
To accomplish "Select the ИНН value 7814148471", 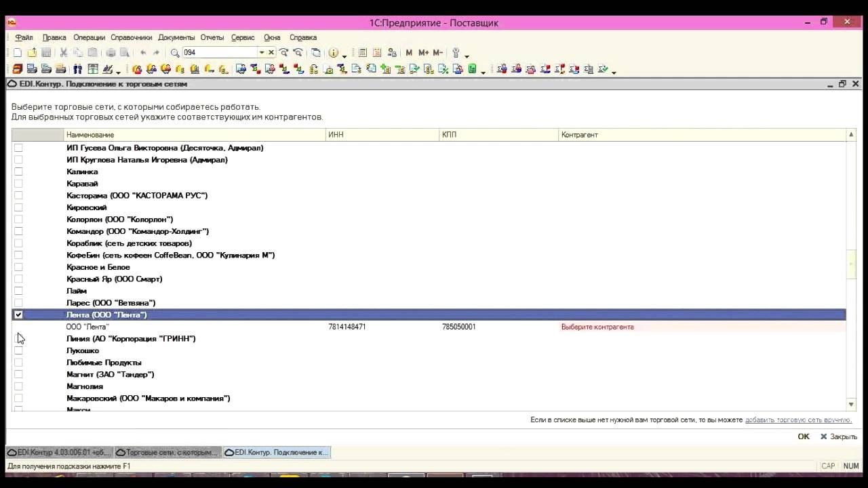I will [347, 327].
